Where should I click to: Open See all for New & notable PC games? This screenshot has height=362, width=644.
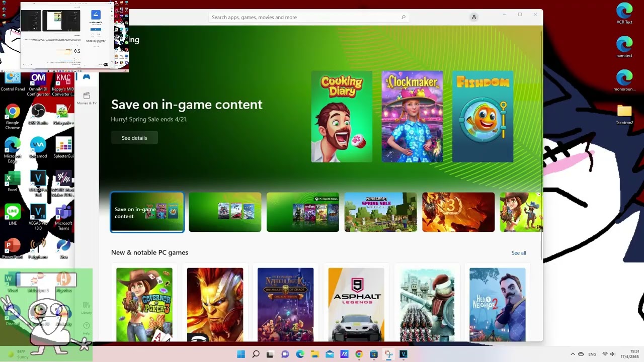(519, 253)
